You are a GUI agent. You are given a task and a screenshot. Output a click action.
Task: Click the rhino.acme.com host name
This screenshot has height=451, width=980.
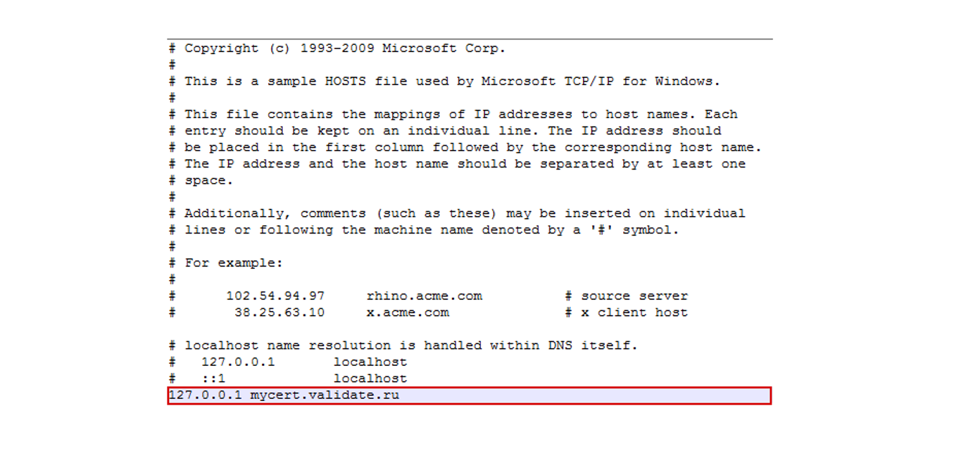425,296
